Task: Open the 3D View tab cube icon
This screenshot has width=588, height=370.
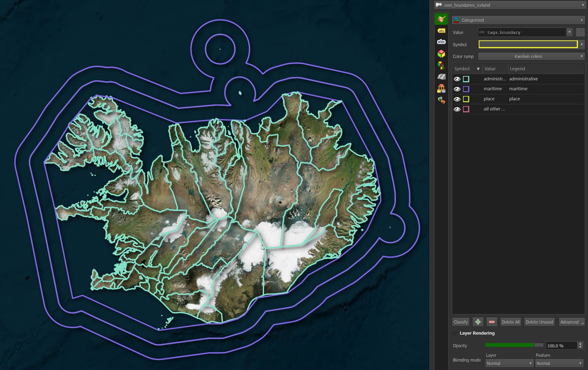Action: pos(441,53)
